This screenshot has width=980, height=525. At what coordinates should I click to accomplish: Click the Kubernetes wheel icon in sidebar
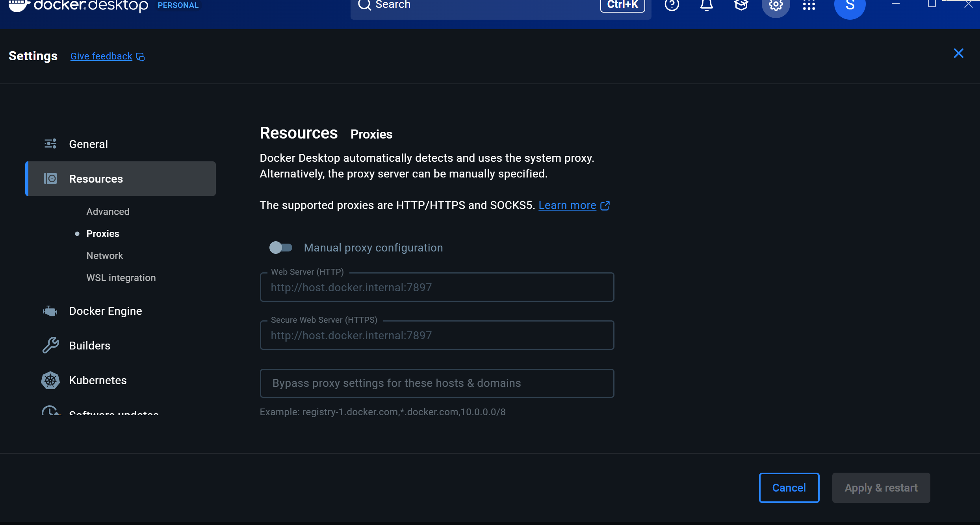(50, 380)
